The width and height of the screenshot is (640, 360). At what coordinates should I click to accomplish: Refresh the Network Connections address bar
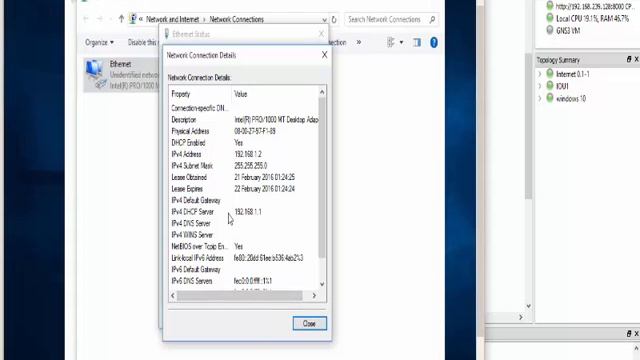pyautogui.click(x=334, y=19)
